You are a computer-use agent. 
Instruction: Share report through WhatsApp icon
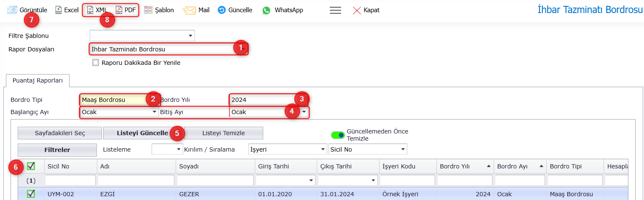pos(266,10)
